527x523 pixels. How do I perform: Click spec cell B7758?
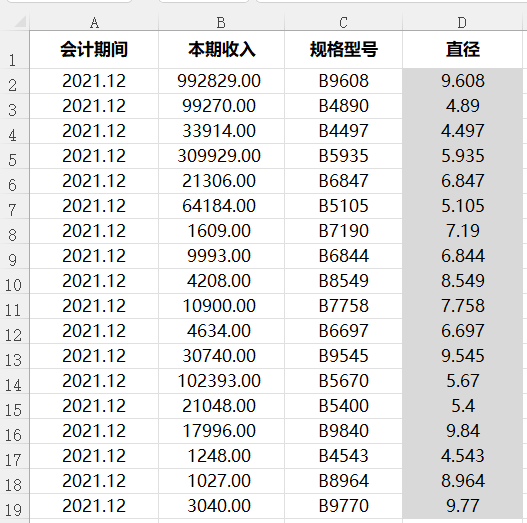(343, 306)
